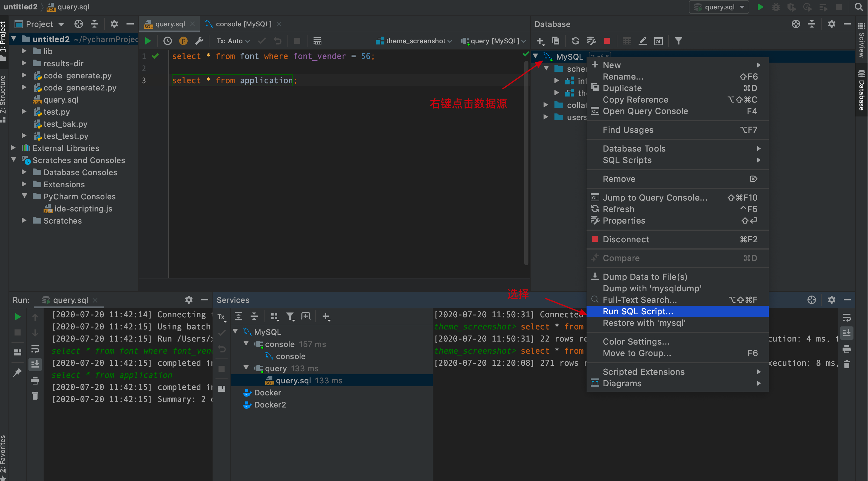Toggle the Project tool window stripe button
The image size is (868, 481).
4,41
